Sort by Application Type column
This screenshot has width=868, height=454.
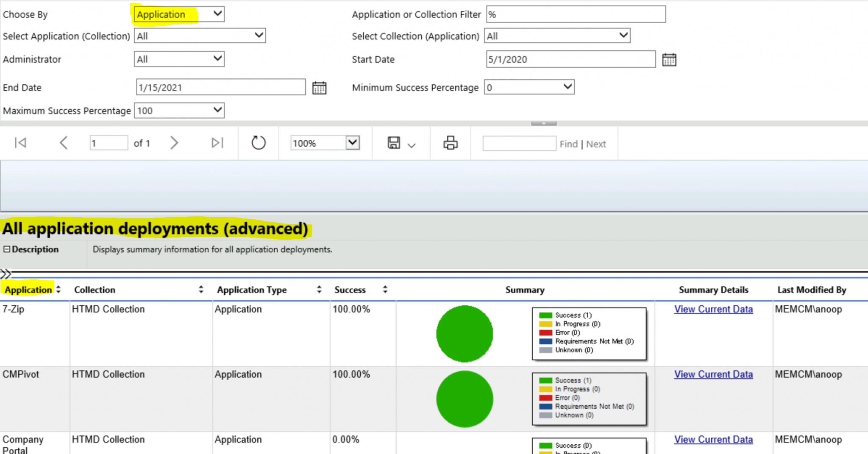click(319, 290)
